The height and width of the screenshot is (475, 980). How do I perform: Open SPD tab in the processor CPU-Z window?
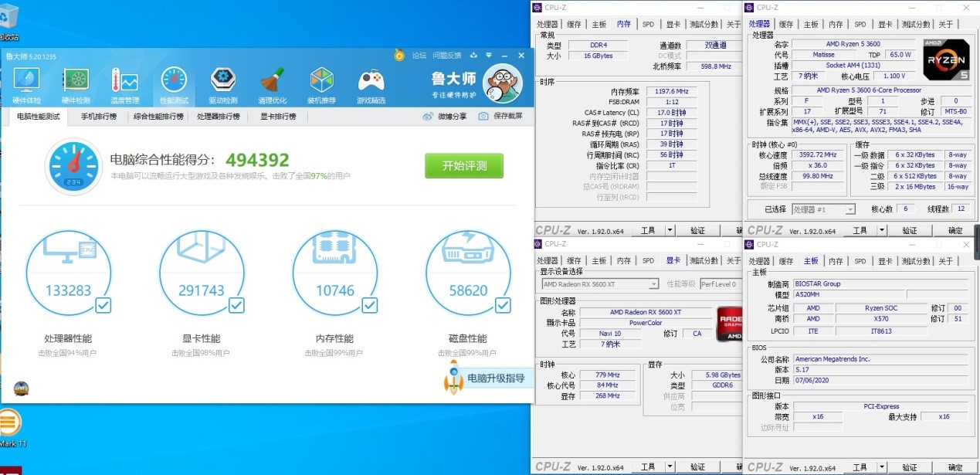pos(860,24)
